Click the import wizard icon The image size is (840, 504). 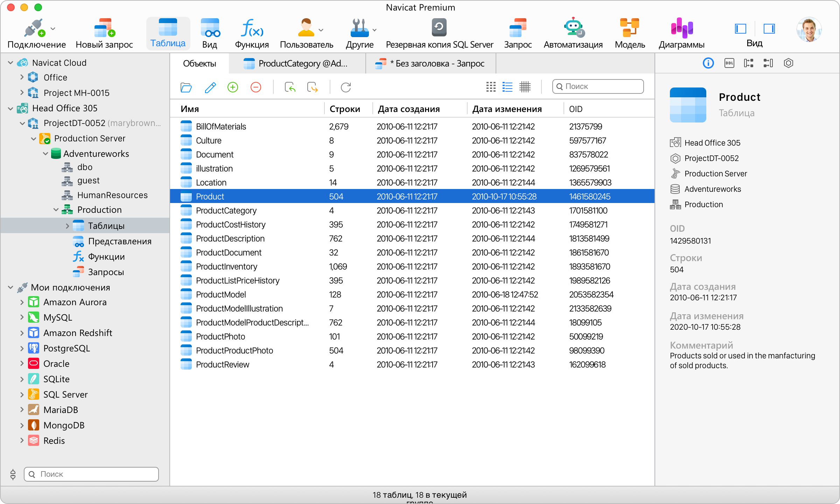pos(290,87)
